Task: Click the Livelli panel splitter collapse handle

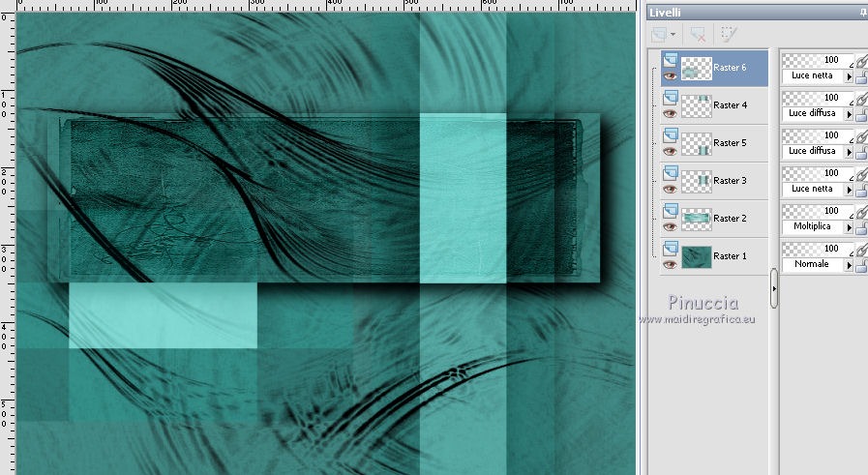Action: coord(774,288)
